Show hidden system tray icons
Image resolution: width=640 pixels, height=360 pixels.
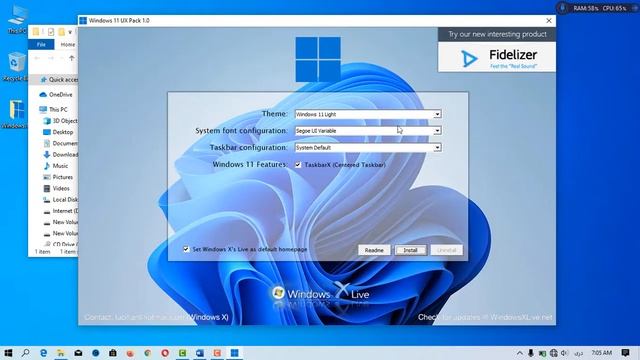coord(520,353)
